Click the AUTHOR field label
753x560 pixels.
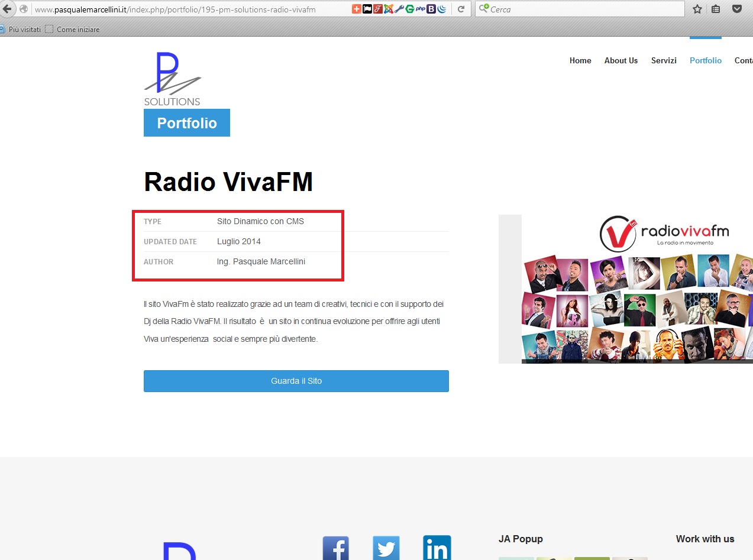click(x=159, y=262)
